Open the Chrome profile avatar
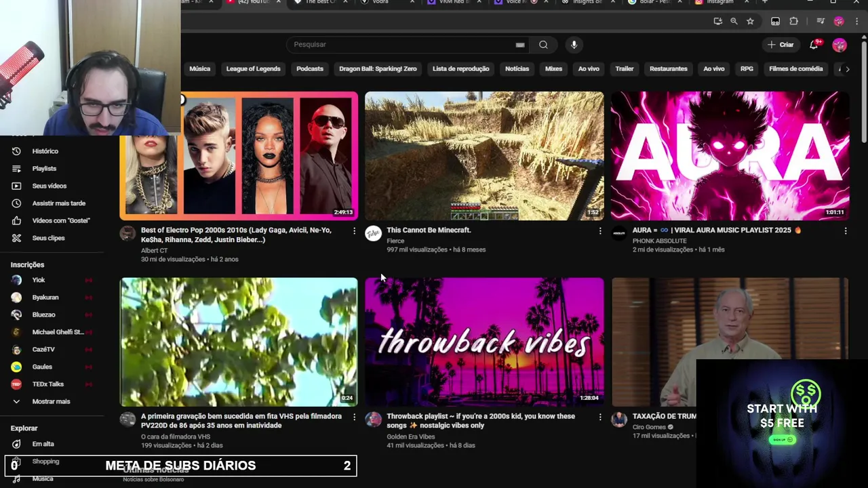 pyautogui.click(x=839, y=22)
